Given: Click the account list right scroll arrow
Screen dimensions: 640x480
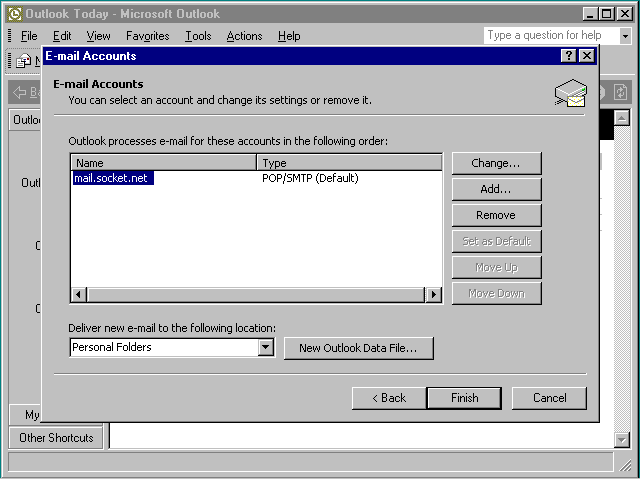Looking at the screenshot, I should 433,294.
